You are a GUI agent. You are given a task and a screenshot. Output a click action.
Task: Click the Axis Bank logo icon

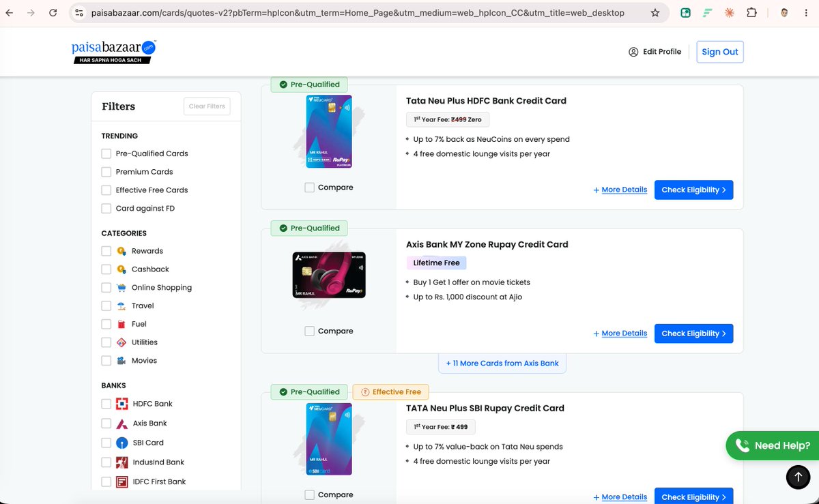point(121,424)
